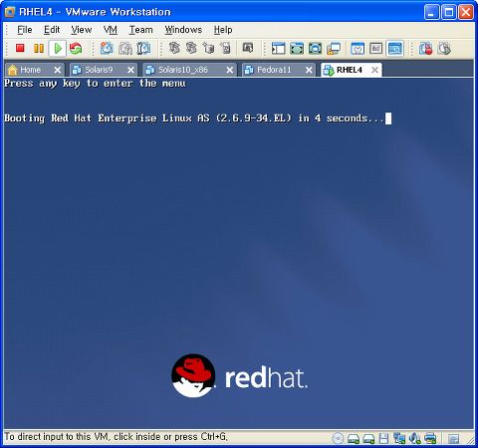This screenshot has width=478, height=448.
Task: Click the network adapter status icon
Action: pos(399,438)
